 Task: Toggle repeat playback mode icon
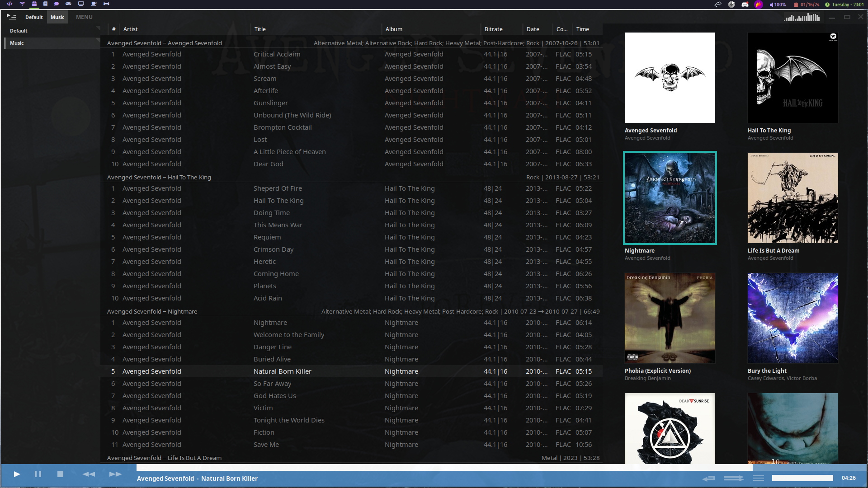[708, 478]
